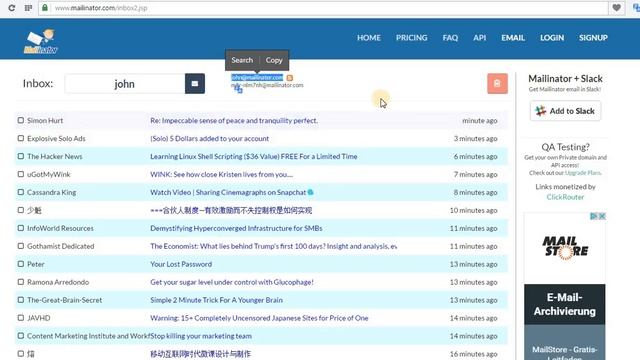Screen dimensions: 640x360
Task: Tick the checkbox for Peter email
Action: coord(21,264)
